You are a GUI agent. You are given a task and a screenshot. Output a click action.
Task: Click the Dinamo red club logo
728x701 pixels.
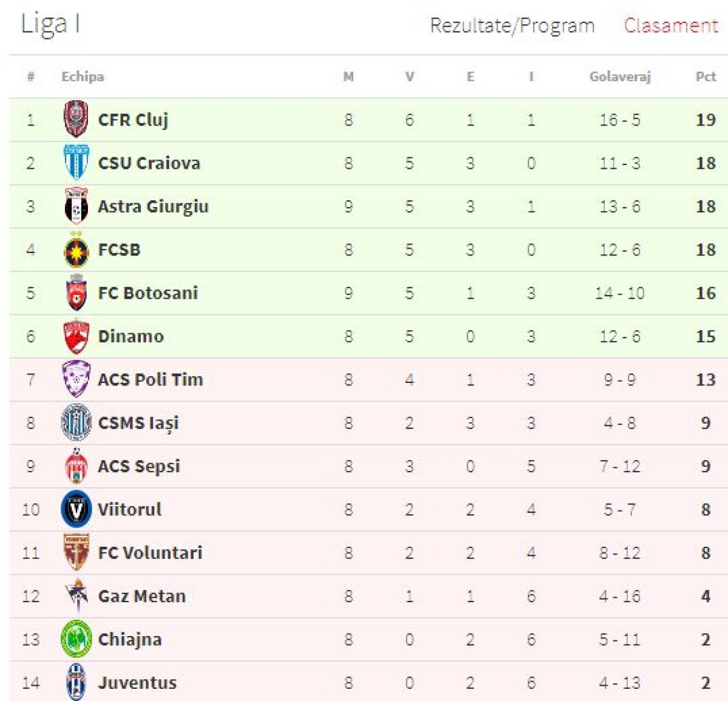coord(76,336)
